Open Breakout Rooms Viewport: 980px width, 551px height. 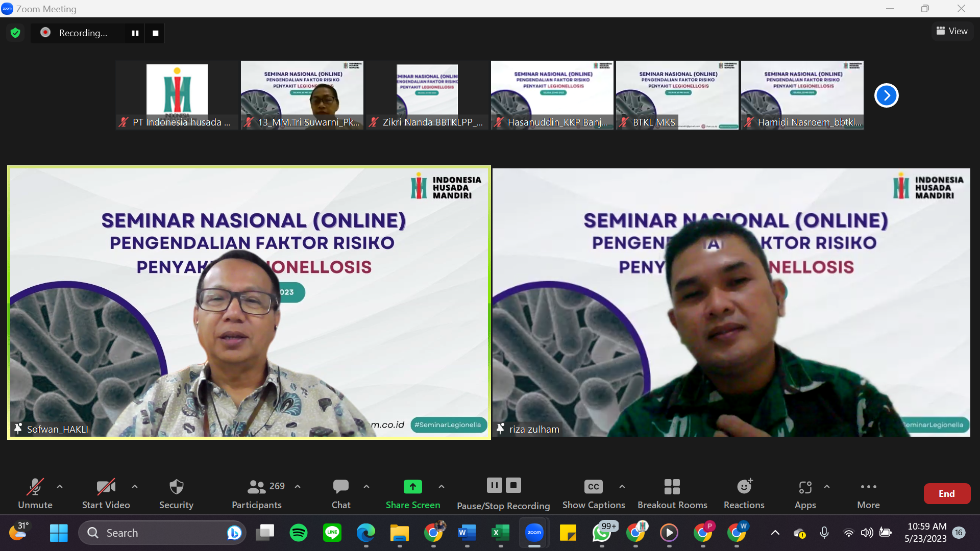click(x=672, y=493)
